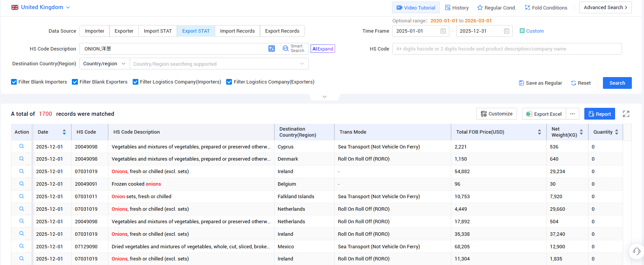The width and height of the screenshot is (644, 265).
Task: Open magnifier details for the Cyprus row
Action: tap(22, 146)
